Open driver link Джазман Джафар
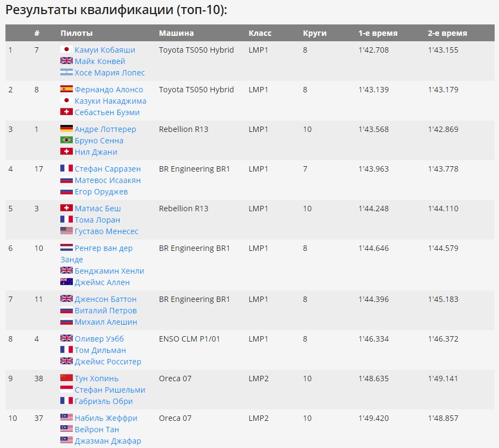 [108, 441]
